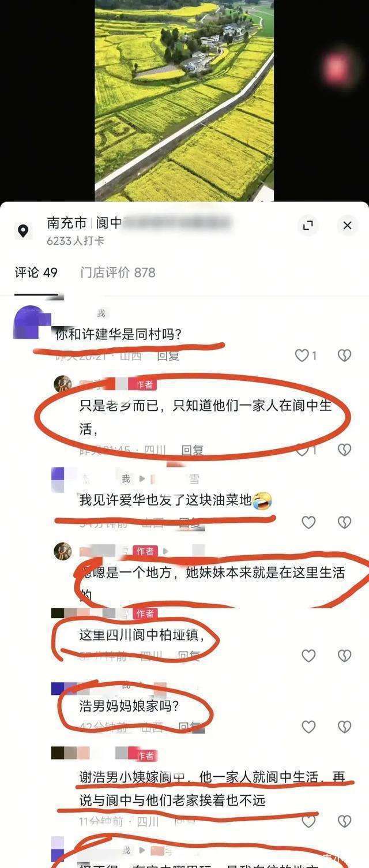Switch to the 门店评价 878 tab
The width and height of the screenshot is (369, 868).
point(118,272)
